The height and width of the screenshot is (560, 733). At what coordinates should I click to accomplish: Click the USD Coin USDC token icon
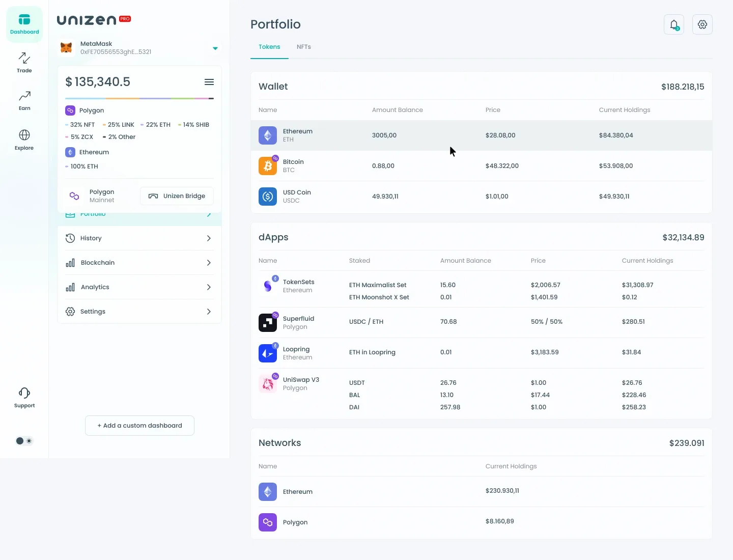(268, 197)
